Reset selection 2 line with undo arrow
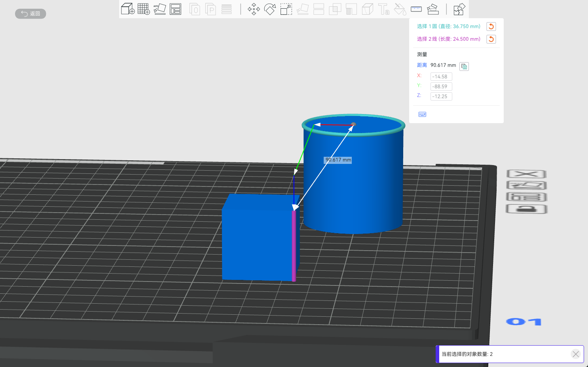588x367 pixels. point(491,39)
